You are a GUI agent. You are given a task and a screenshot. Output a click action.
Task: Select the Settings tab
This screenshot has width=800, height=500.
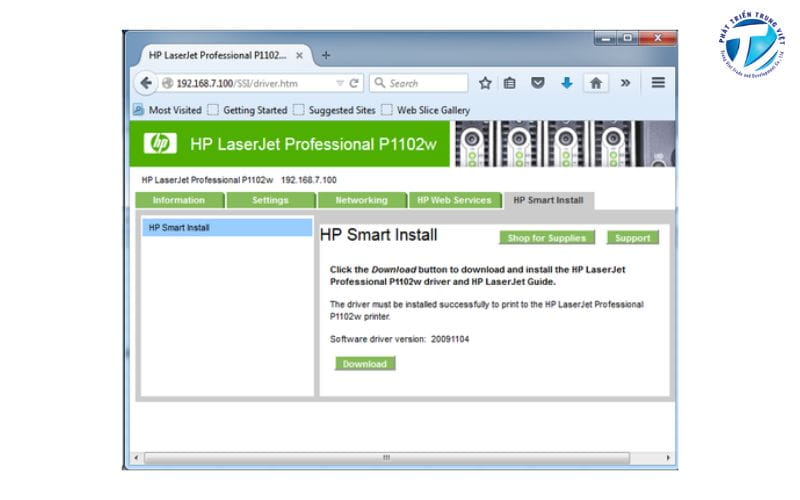click(x=270, y=200)
